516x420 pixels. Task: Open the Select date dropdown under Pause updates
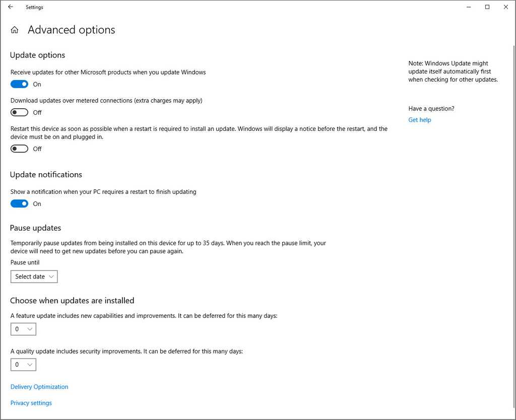tap(34, 276)
